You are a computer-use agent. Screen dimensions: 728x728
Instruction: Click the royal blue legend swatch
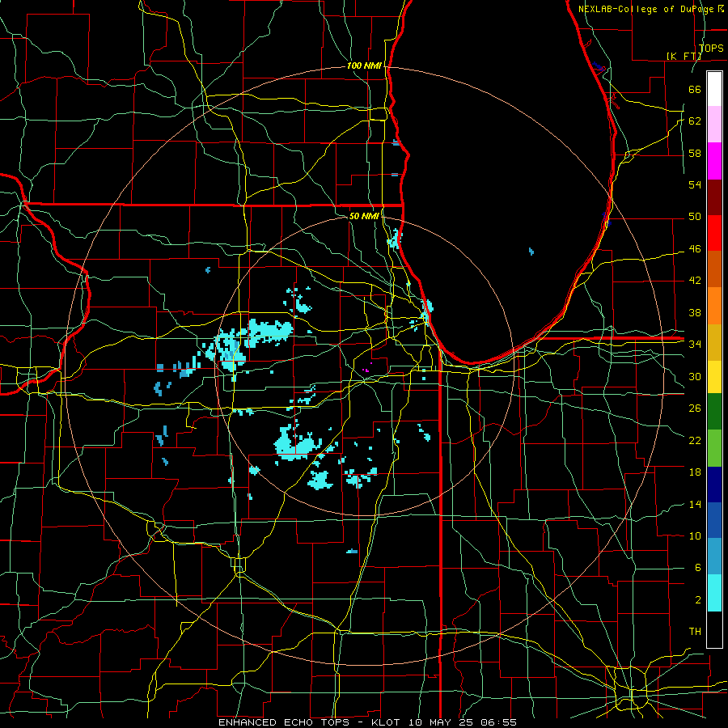click(714, 520)
